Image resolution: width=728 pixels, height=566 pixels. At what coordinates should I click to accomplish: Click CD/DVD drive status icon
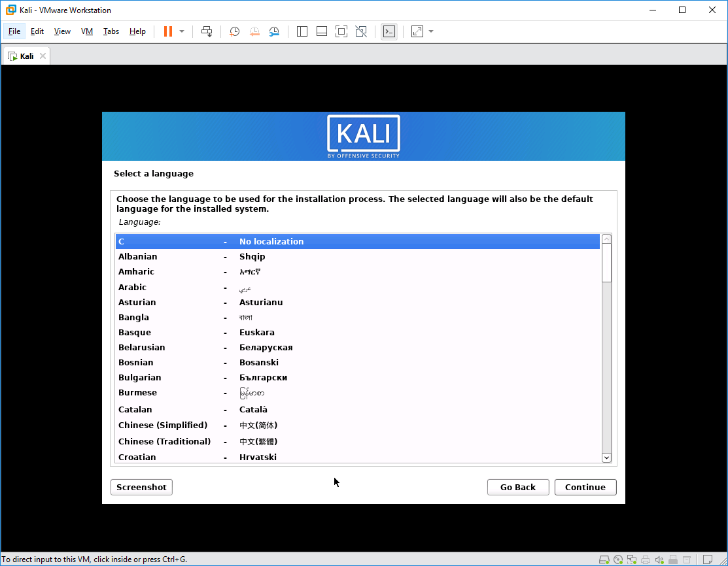(x=618, y=559)
